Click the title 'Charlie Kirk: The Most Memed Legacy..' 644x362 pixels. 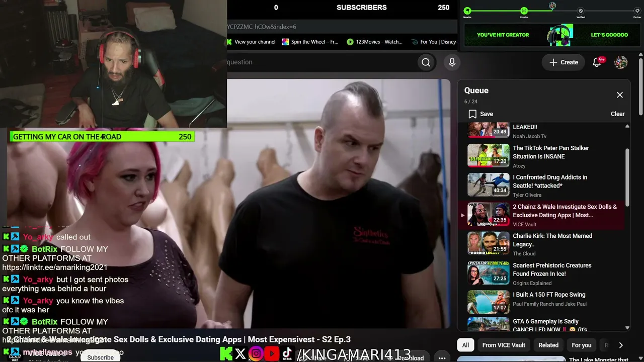point(552,240)
